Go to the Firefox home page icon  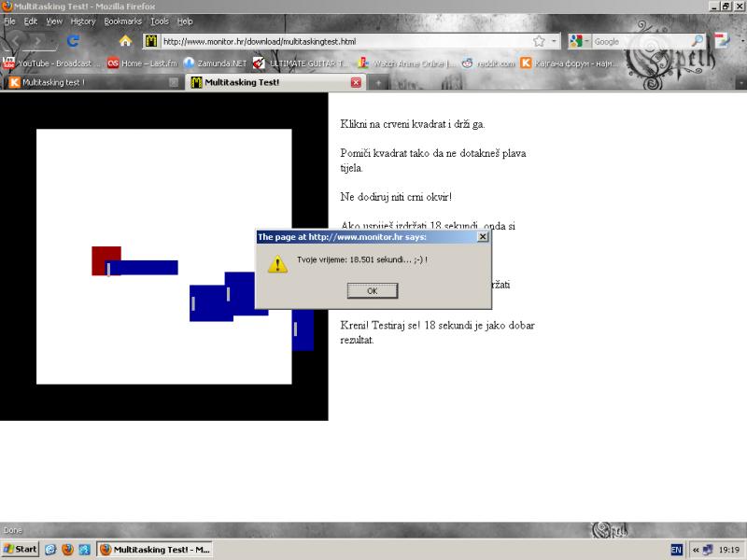tap(125, 41)
